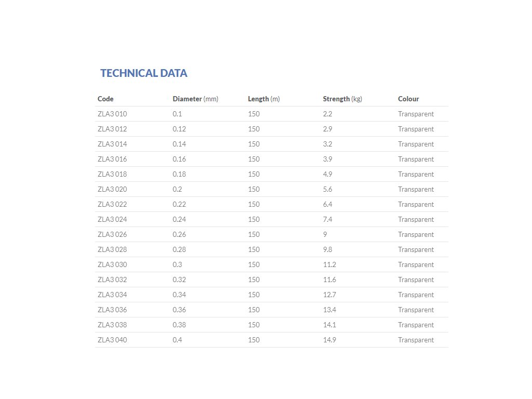Click the Colour column header

408,99
